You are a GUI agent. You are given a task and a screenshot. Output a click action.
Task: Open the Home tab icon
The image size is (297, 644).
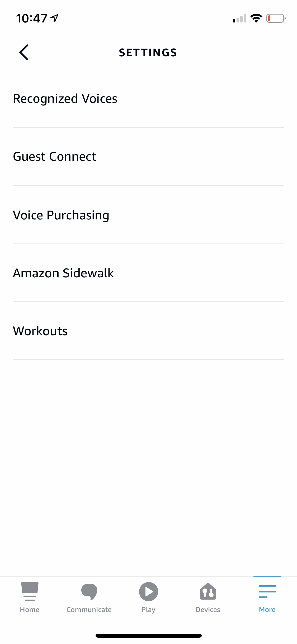(30, 592)
